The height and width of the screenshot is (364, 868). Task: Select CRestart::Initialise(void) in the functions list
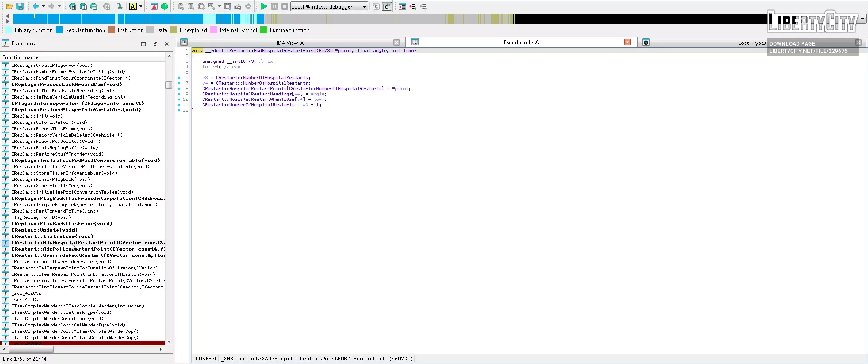point(52,236)
